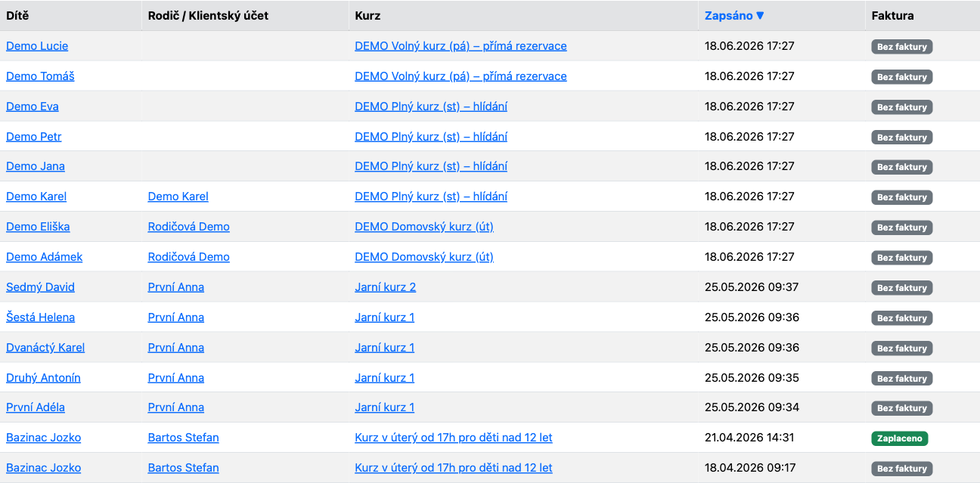Click the Kurz column header

[x=367, y=15]
